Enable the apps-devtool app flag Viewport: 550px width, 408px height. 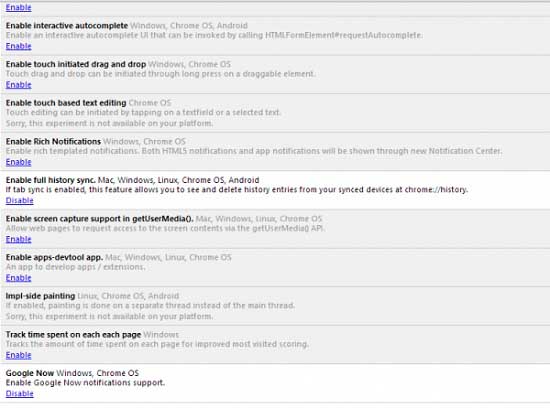coord(19,277)
